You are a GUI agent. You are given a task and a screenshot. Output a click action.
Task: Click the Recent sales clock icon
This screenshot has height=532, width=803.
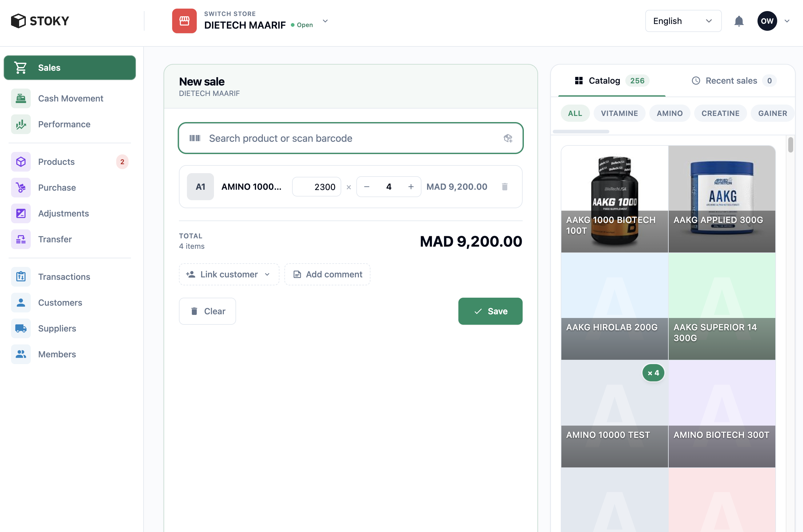tap(696, 80)
